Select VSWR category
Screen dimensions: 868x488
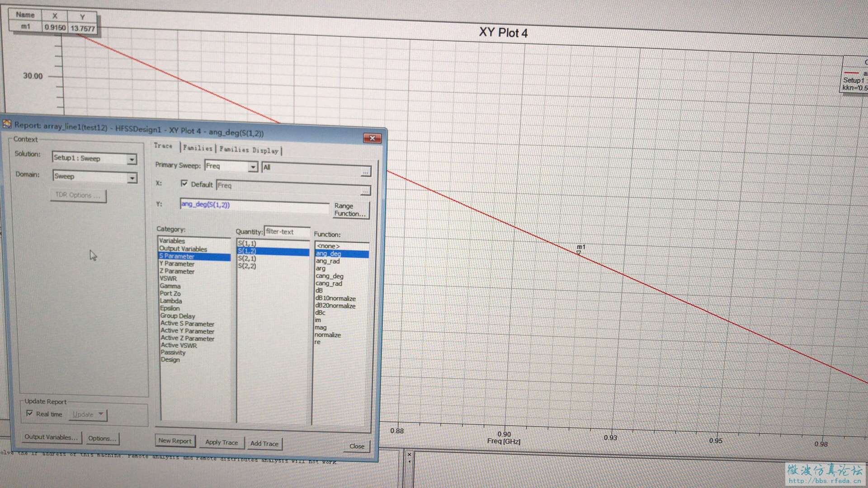pyautogui.click(x=168, y=278)
